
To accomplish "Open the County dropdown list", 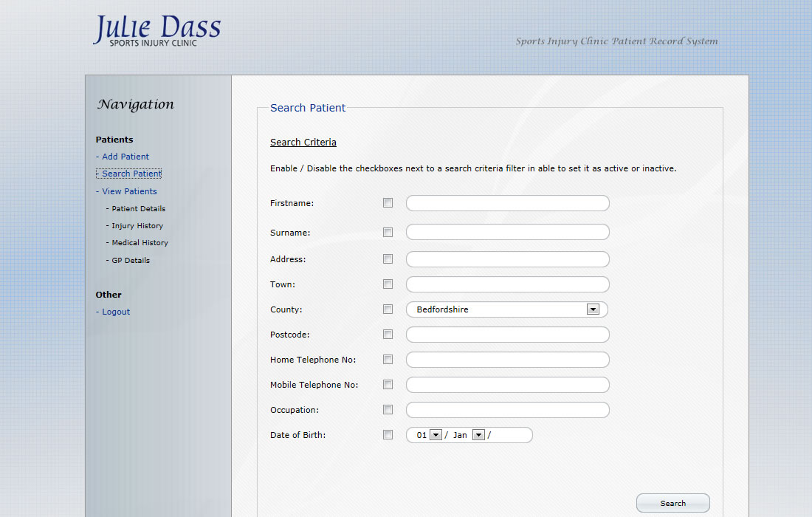I will pyautogui.click(x=592, y=309).
